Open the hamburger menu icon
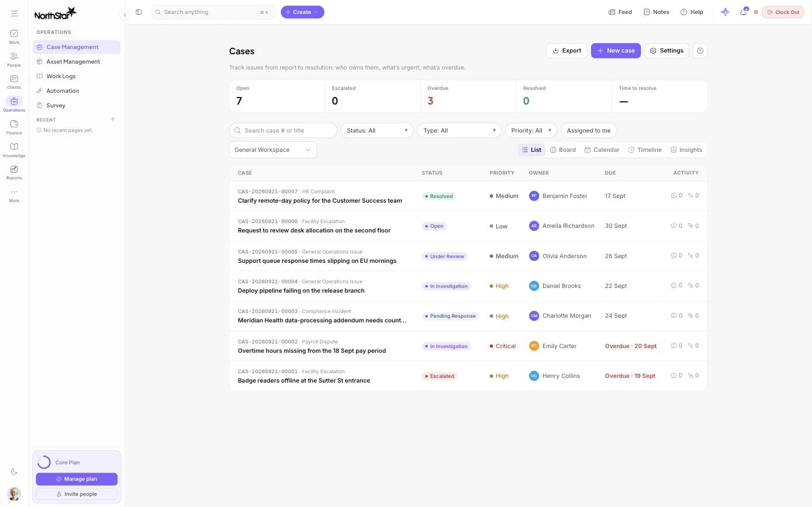The height and width of the screenshot is (507, 812). click(14, 13)
